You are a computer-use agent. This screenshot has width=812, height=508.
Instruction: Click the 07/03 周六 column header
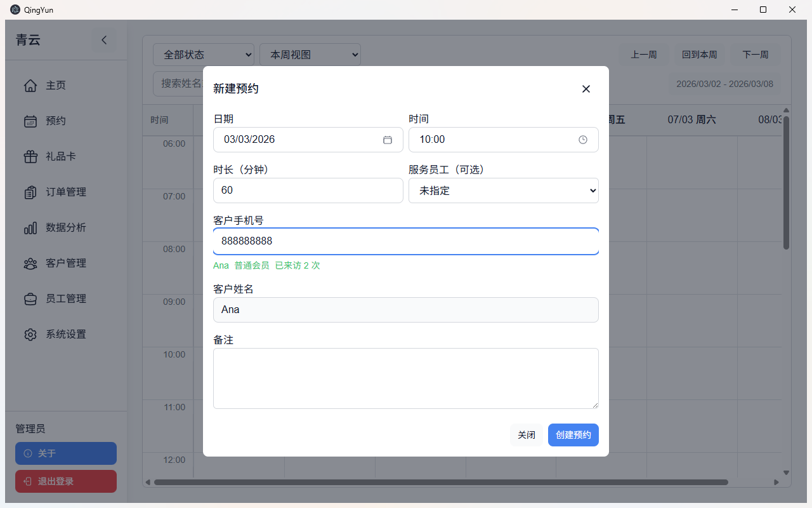click(692, 119)
